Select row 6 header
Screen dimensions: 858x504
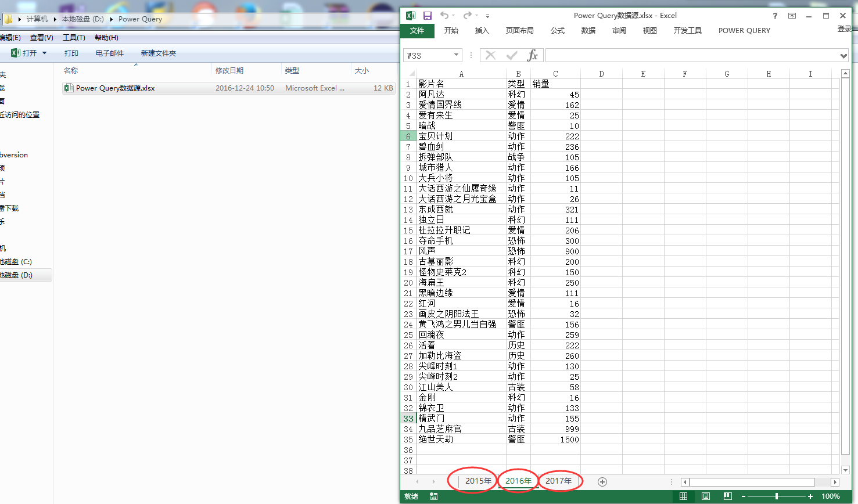pyautogui.click(x=408, y=136)
